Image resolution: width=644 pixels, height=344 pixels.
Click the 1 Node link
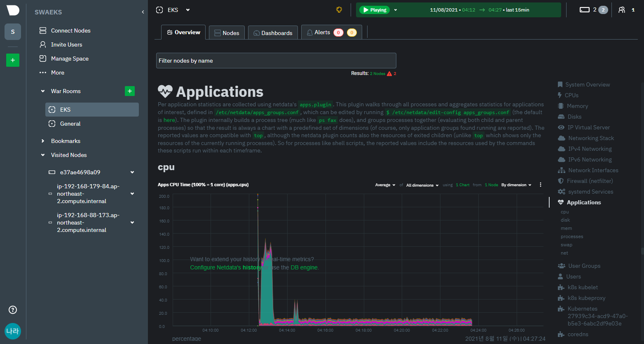[x=492, y=185]
